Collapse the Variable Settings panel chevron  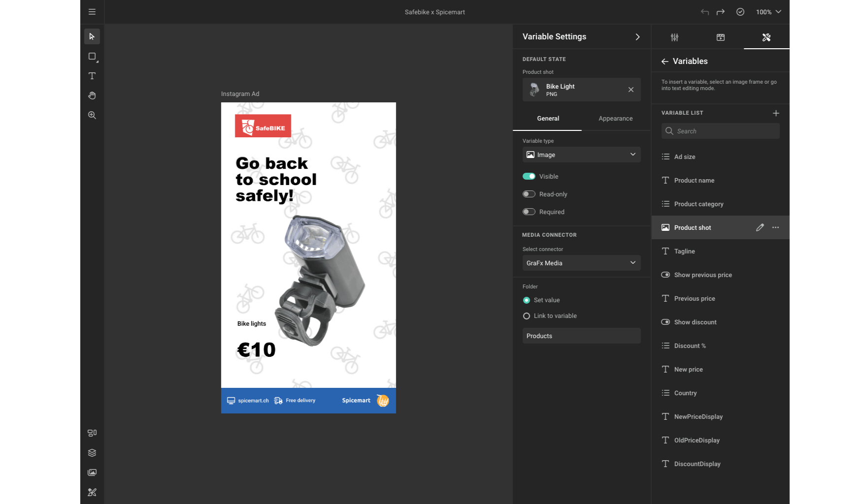(638, 37)
